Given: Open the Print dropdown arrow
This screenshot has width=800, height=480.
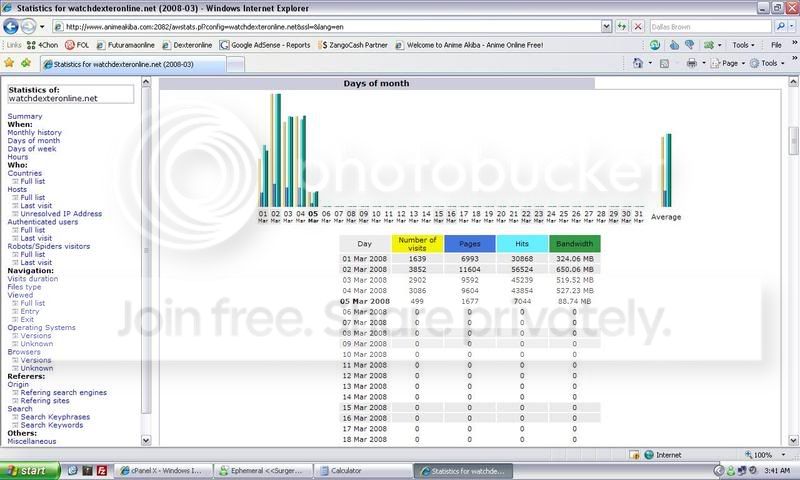Looking at the screenshot, I should pos(704,63).
